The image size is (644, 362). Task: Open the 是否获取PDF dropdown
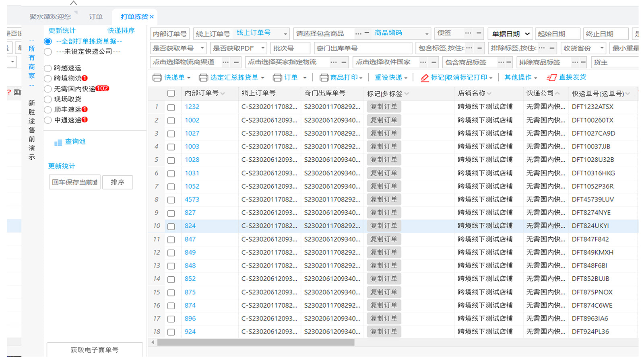click(x=238, y=48)
